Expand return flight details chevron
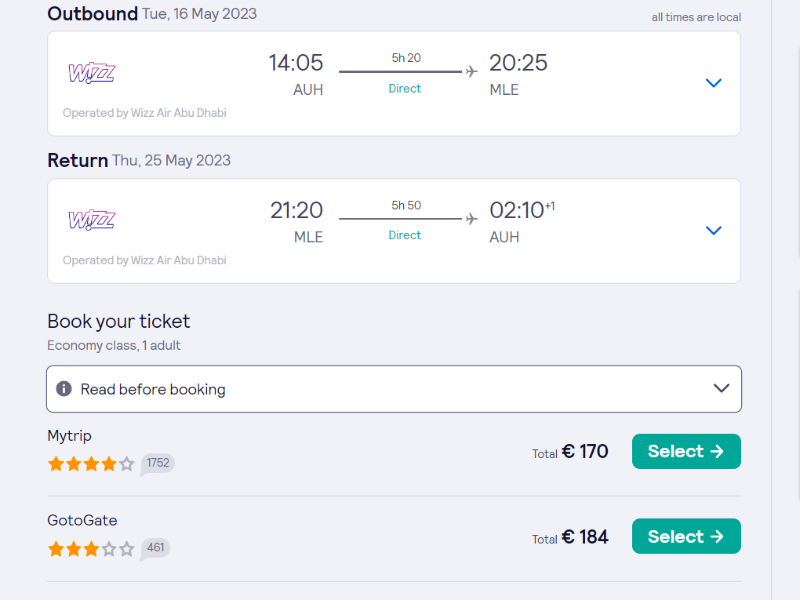The width and height of the screenshot is (800, 600). coord(713,230)
